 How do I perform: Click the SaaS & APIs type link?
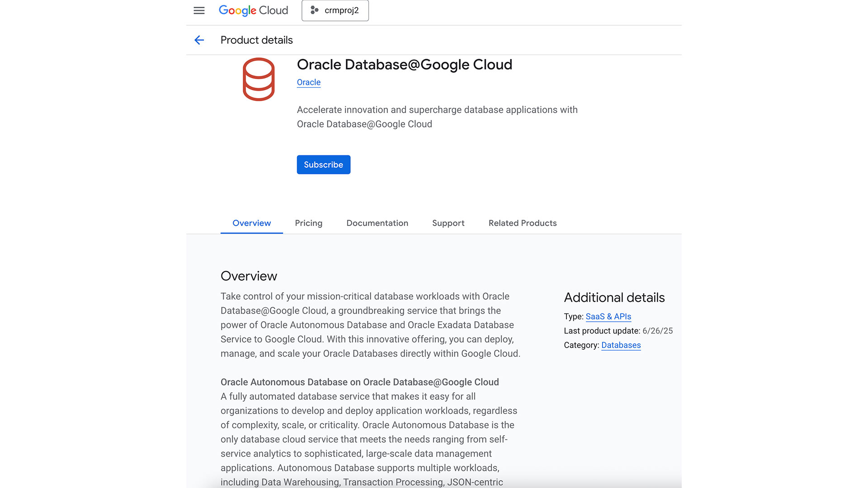tap(608, 317)
